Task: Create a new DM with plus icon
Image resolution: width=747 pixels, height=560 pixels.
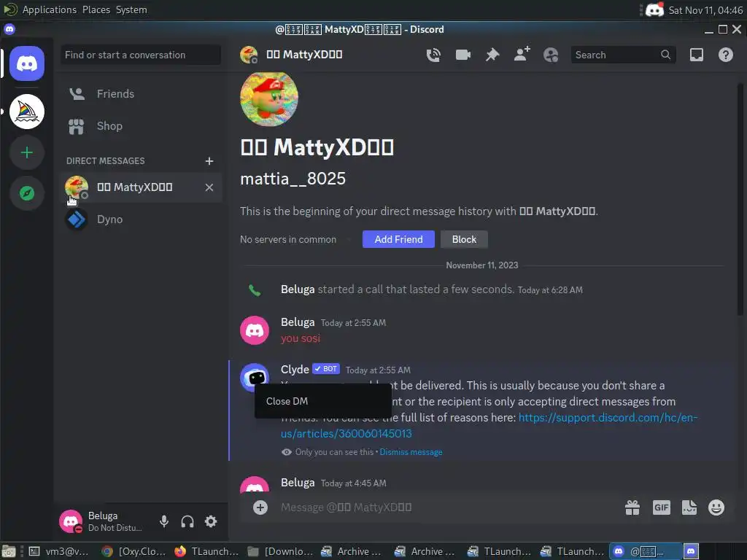Action: tap(209, 161)
